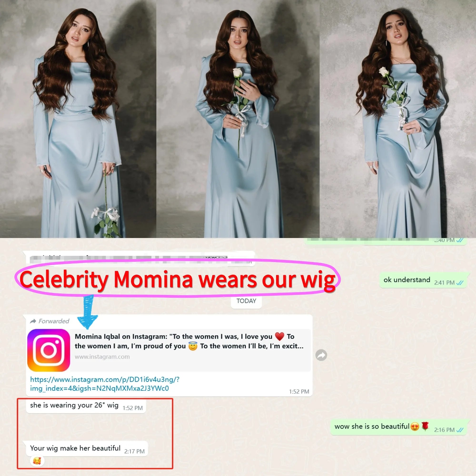Click read checkmarks on 'ok understand' message

pos(460,283)
